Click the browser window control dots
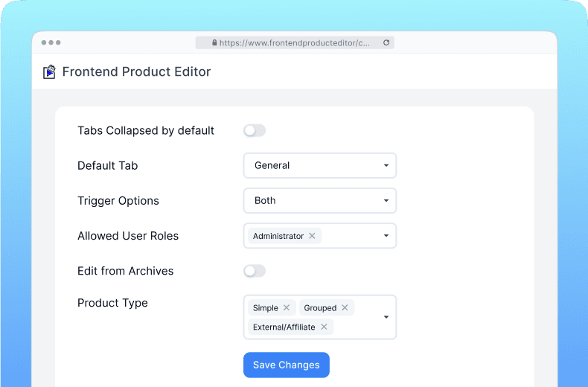This screenshot has height=387, width=588. tap(51, 43)
